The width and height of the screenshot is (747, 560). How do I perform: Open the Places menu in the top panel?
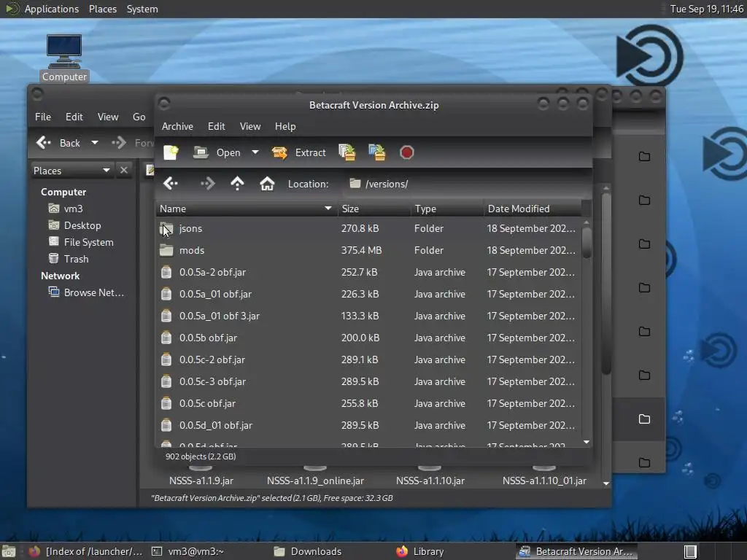point(103,9)
